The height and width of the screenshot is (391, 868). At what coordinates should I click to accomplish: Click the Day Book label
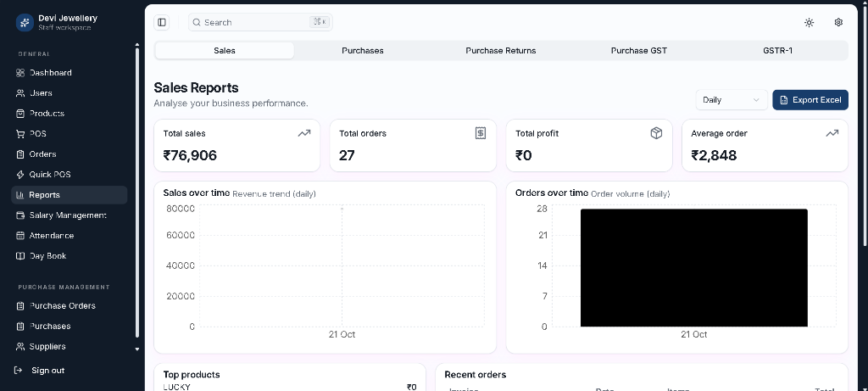pos(47,256)
